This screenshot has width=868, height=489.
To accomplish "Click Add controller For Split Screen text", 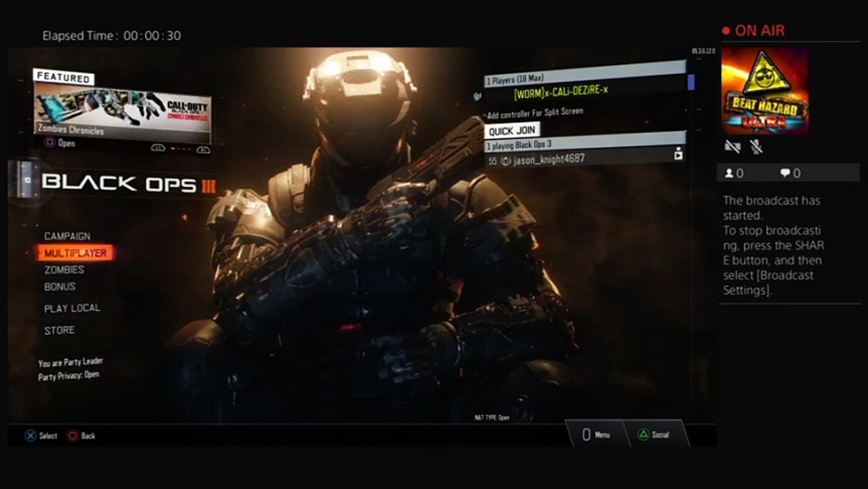I will tap(535, 112).
